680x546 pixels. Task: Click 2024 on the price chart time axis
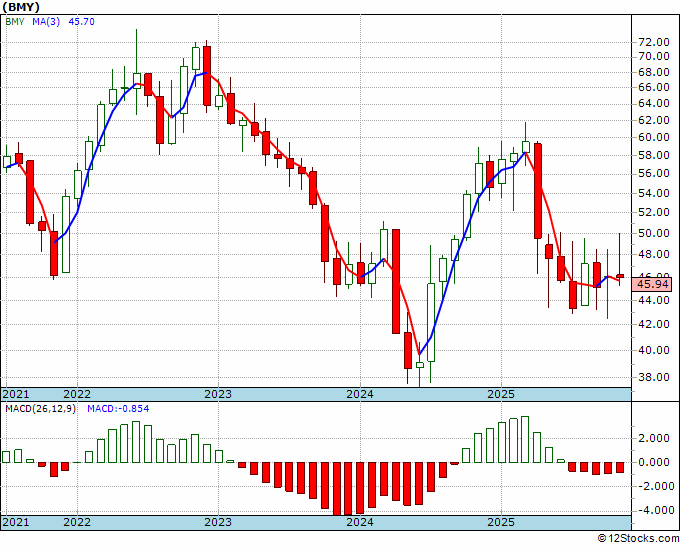click(360, 394)
